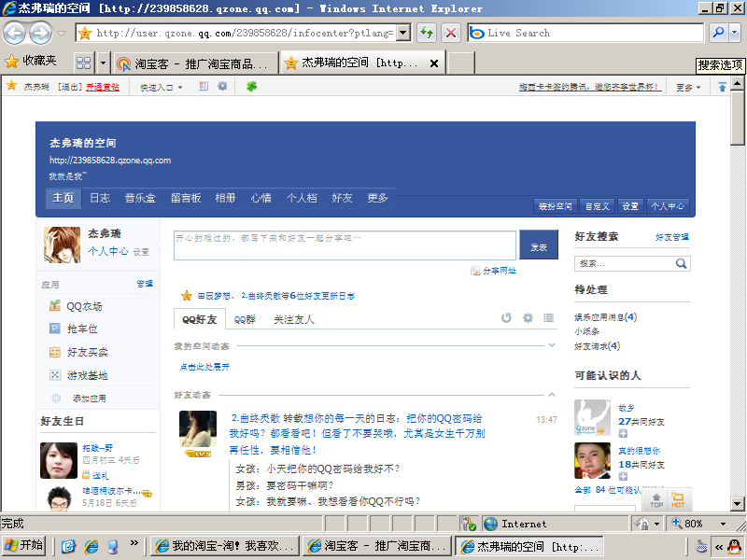Open the tab list dropdown beside Quick Tabs
This screenshot has height=560, width=747.
[103, 63]
